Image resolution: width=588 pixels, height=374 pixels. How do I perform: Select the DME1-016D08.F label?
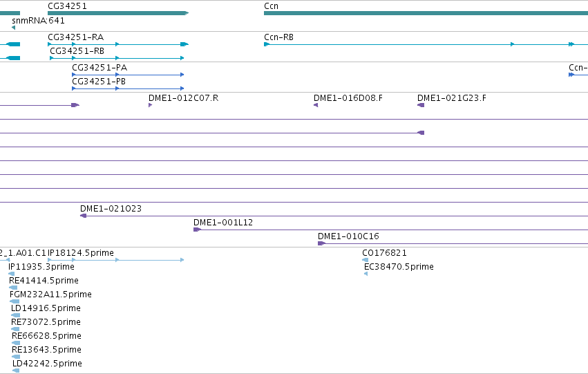tap(348, 98)
